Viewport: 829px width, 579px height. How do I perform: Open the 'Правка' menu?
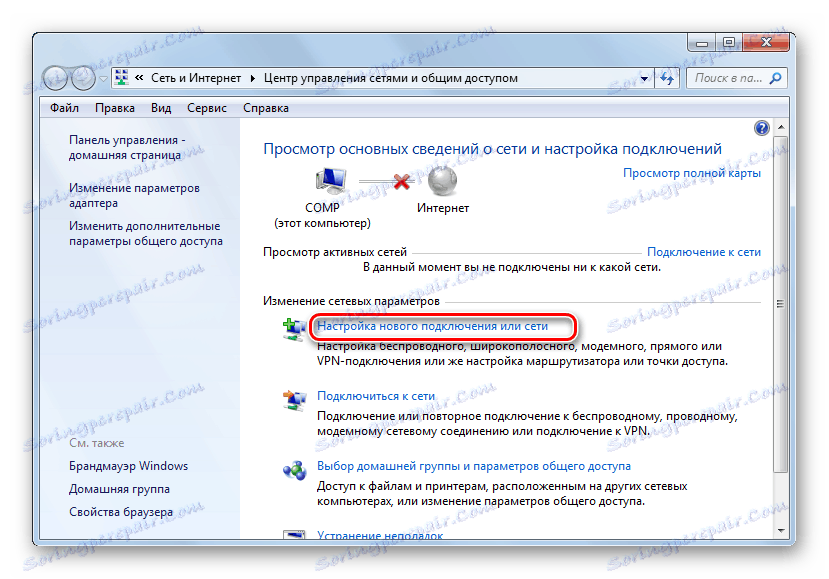[x=115, y=108]
